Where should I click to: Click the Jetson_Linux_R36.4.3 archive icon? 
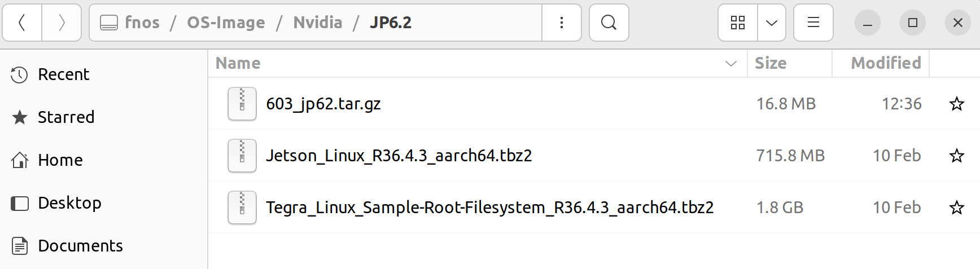point(242,156)
